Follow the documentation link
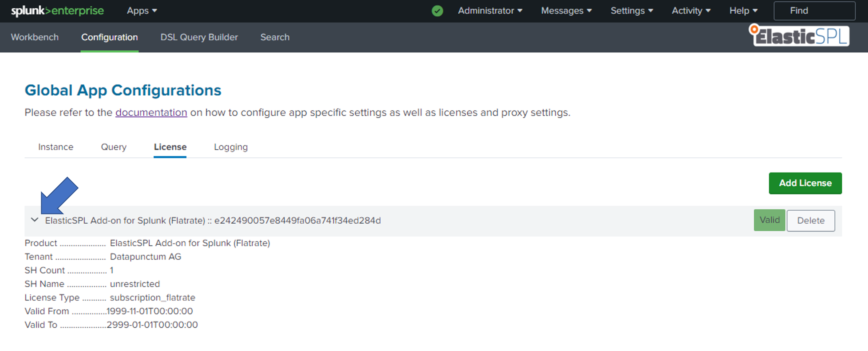Screen dimensions: 868x351 [151, 112]
